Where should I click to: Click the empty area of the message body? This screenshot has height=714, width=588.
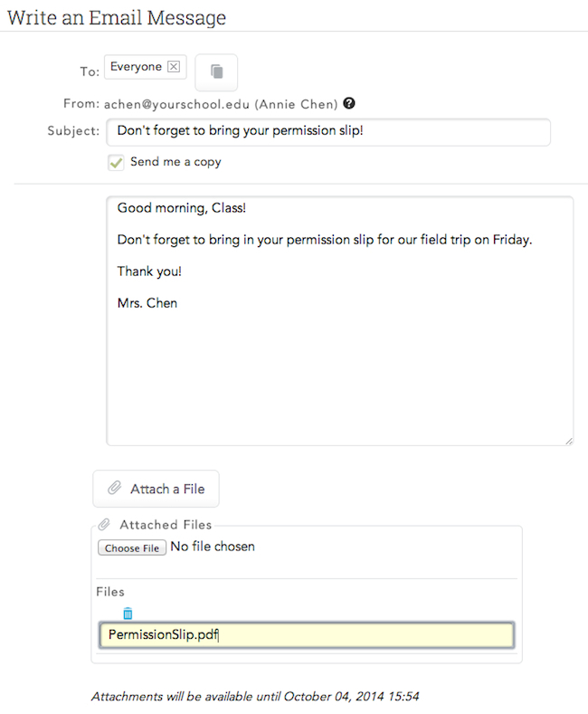click(x=339, y=380)
